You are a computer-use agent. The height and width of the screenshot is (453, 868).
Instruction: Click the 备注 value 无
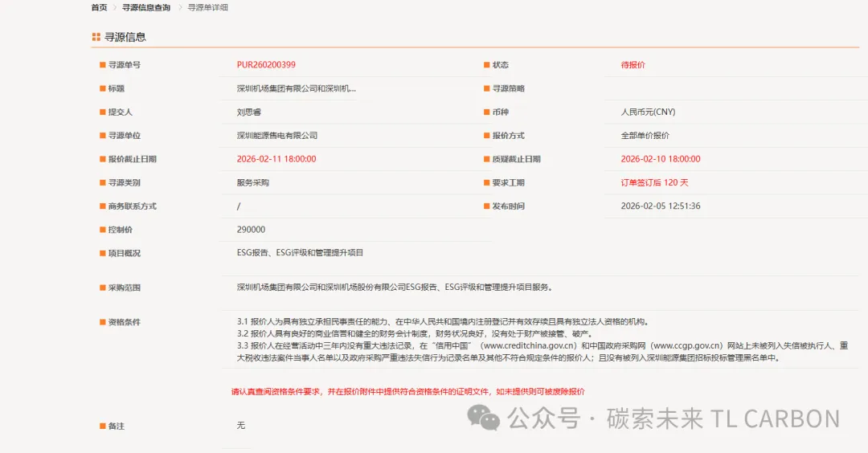pyautogui.click(x=241, y=426)
